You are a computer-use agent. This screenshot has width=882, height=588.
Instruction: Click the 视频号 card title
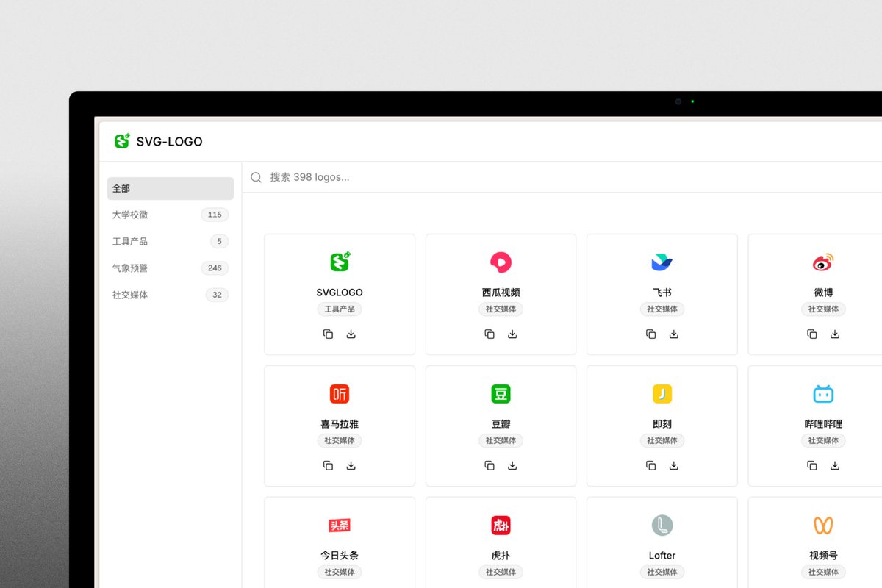[x=823, y=556]
